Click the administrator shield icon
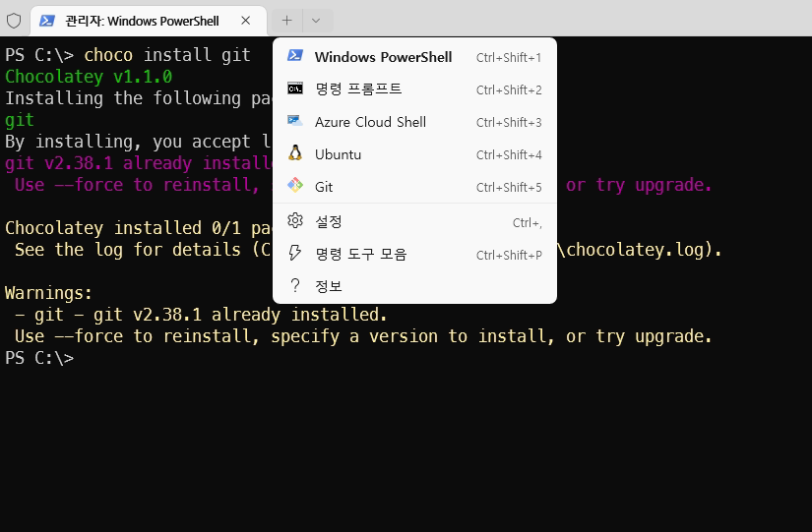This screenshot has width=812, height=532. coord(14,21)
